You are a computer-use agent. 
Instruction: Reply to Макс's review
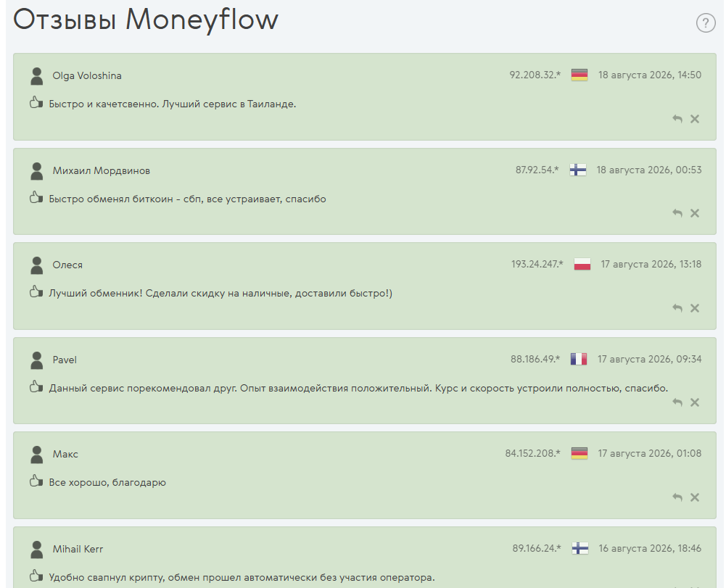pyautogui.click(x=677, y=497)
